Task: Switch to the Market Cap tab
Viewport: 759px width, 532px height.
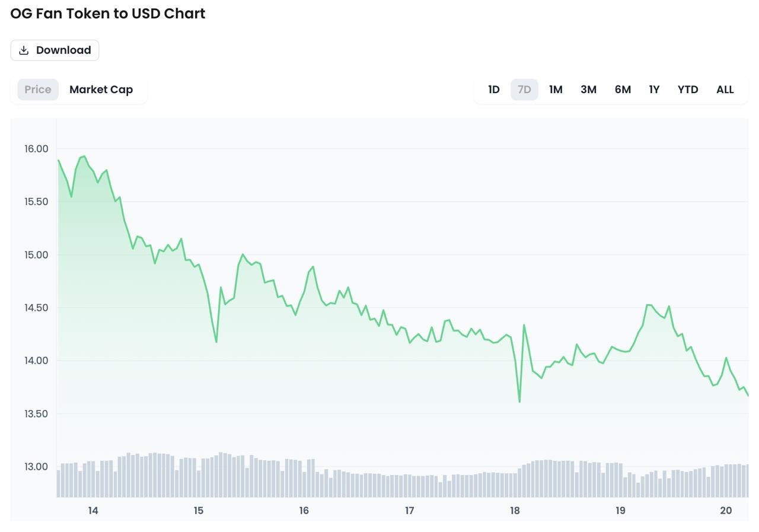Action: click(101, 90)
